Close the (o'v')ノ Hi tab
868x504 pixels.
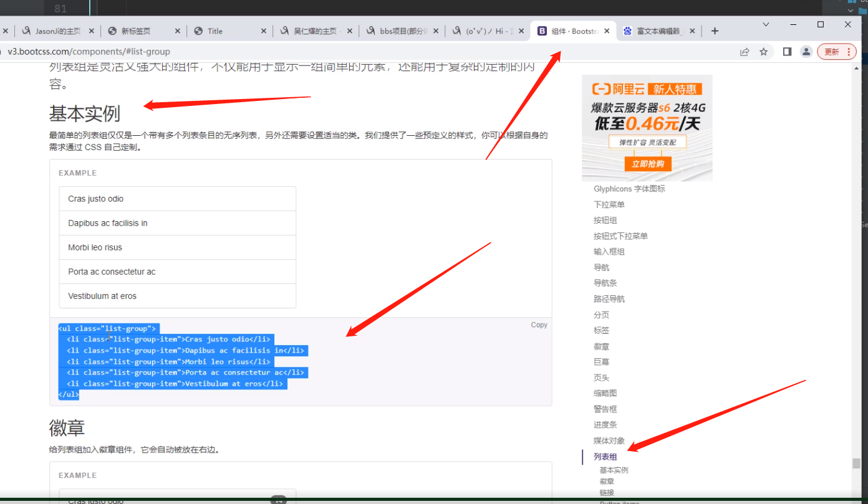point(521,31)
